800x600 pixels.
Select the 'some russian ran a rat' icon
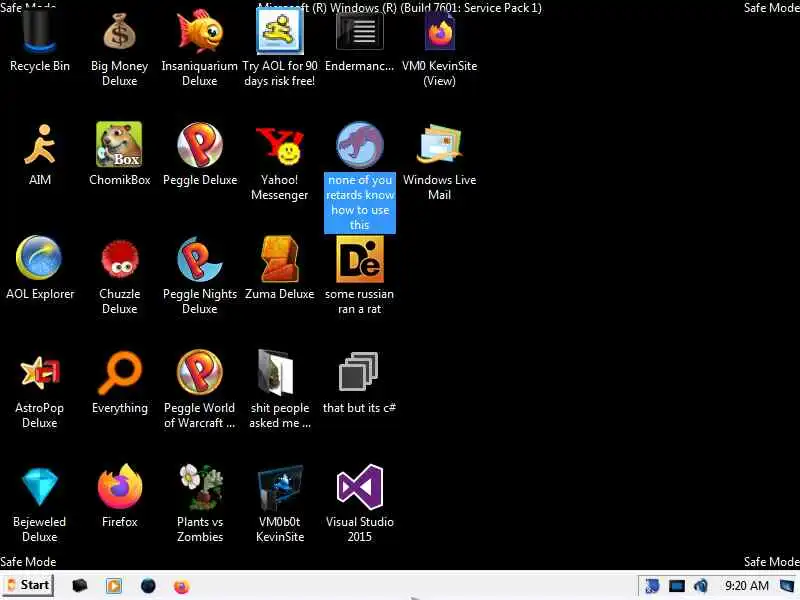tap(360, 259)
